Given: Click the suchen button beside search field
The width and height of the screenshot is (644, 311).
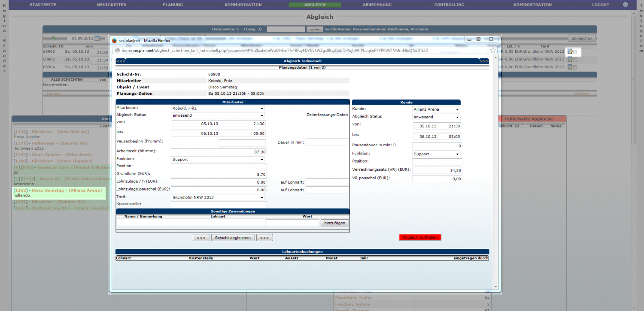Looking at the screenshot, I should (314, 29).
